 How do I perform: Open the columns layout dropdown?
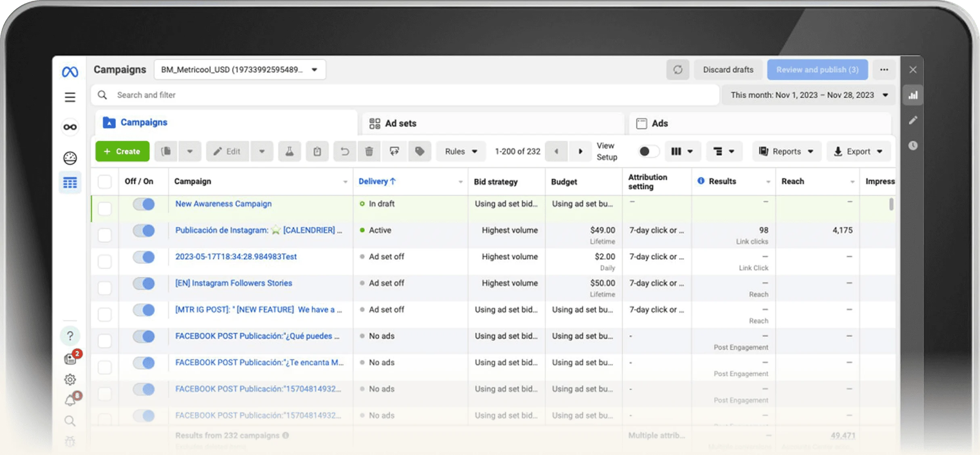click(683, 151)
